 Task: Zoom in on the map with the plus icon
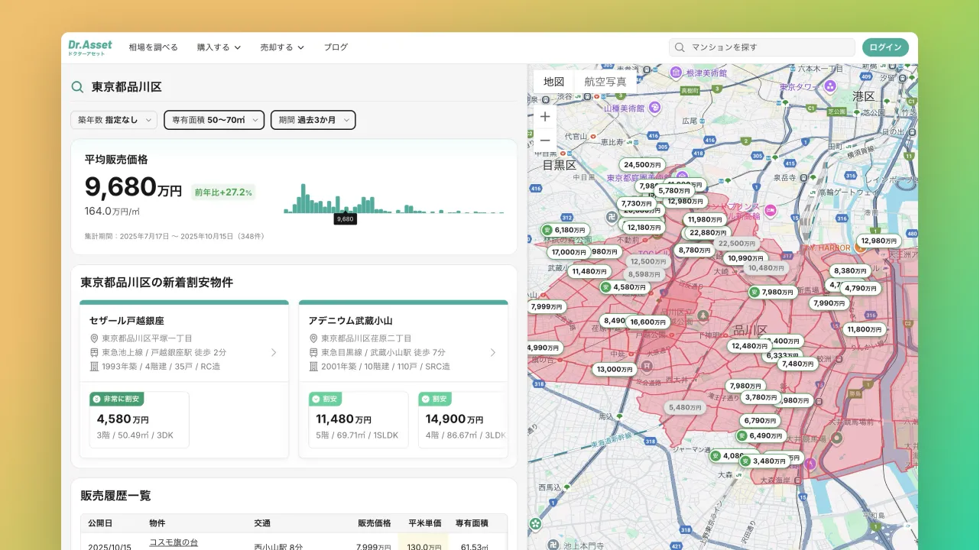(x=544, y=116)
